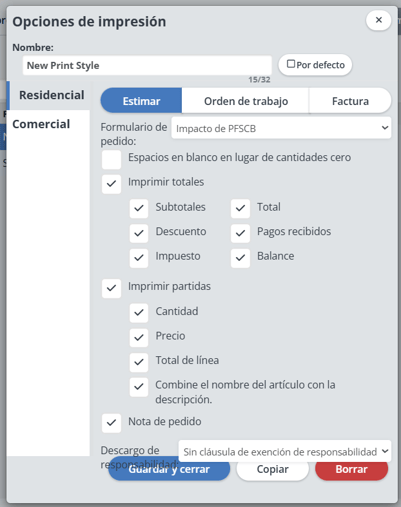Uncheck the Balance option
Image resolution: width=401 pixels, height=507 pixels.
pos(240,258)
